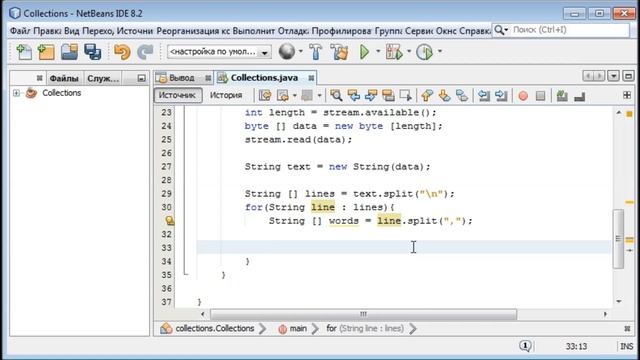Close the Вывод tab
This screenshot has width=640, height=360.
point(208,78)
